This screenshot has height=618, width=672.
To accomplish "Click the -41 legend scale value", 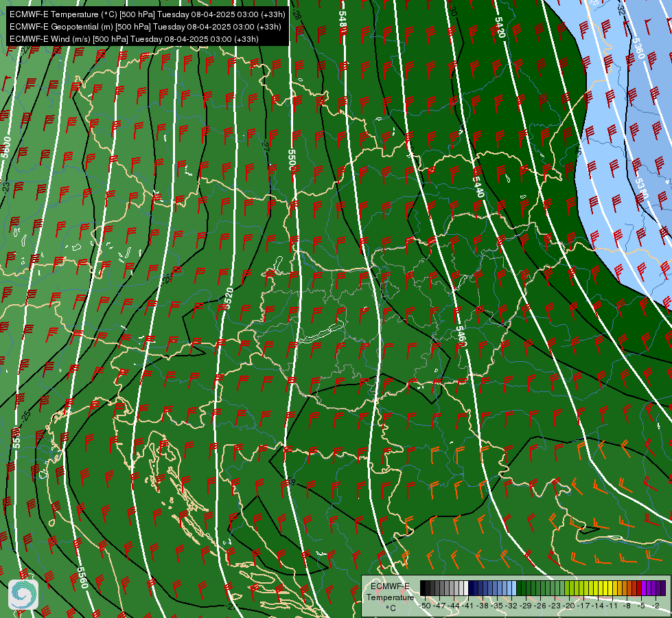I will [468, 606].
